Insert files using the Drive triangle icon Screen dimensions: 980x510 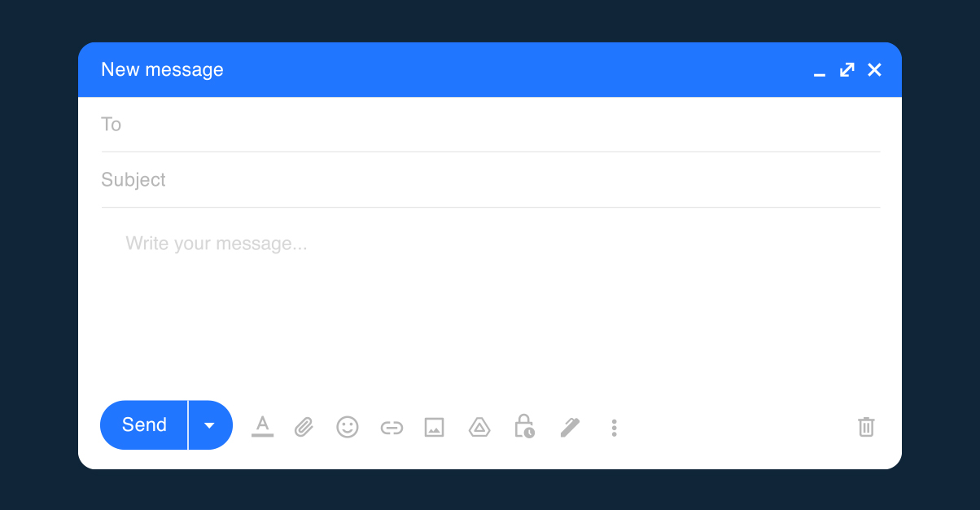pos(479,427)
